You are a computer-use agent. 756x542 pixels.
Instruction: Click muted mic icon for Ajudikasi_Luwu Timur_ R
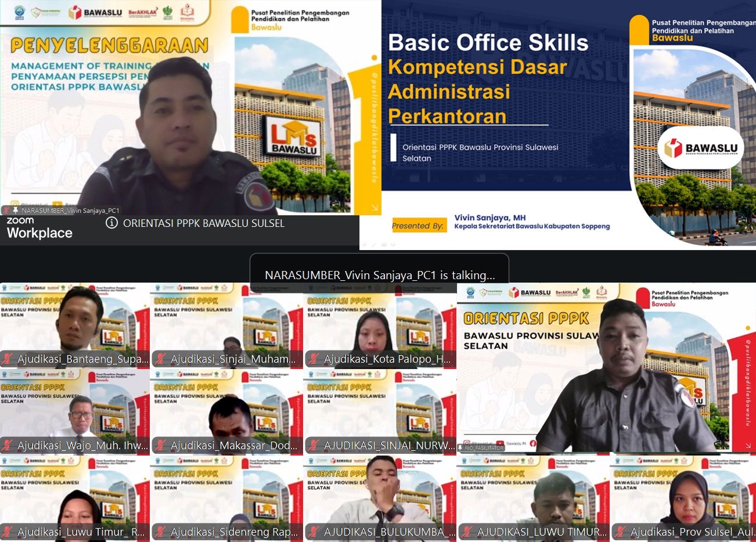(x=8, y=532)
